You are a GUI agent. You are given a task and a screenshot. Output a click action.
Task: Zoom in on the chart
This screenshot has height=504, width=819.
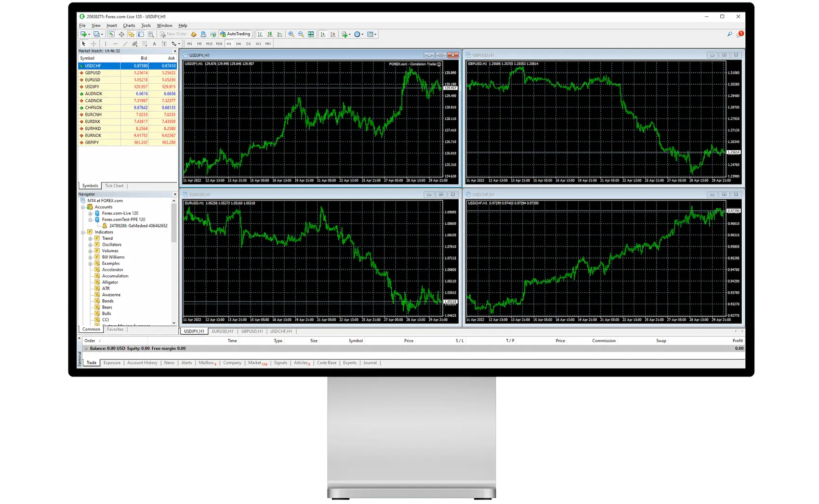291,34
